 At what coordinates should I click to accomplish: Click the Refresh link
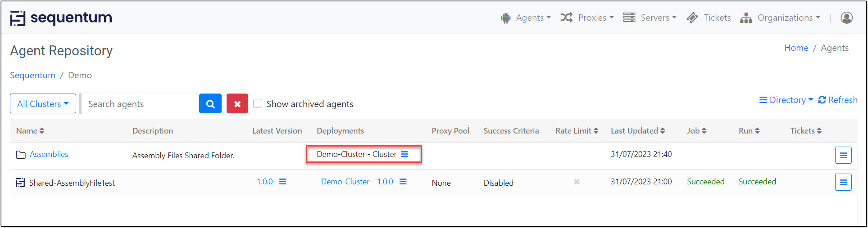pyautogui.click(x=838, y=100)
